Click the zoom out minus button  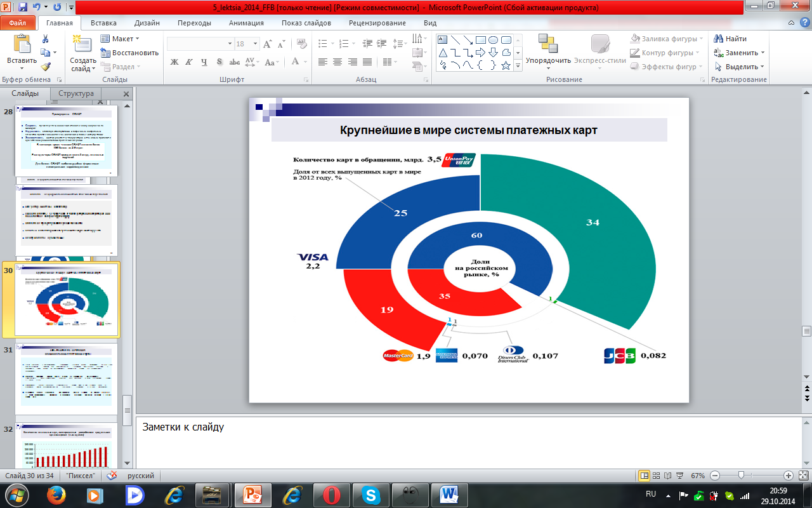pos(714,475)
